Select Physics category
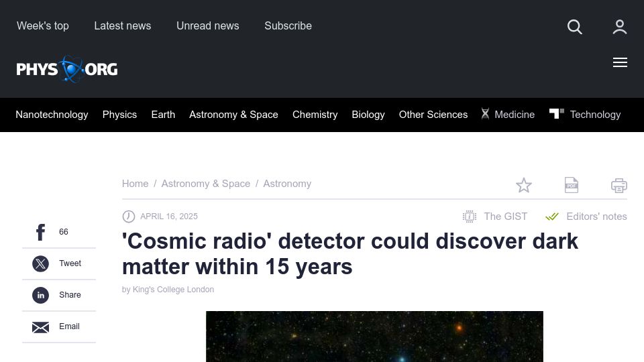The width and height of the screenshot is (644, 362). [x=119, y=115]
